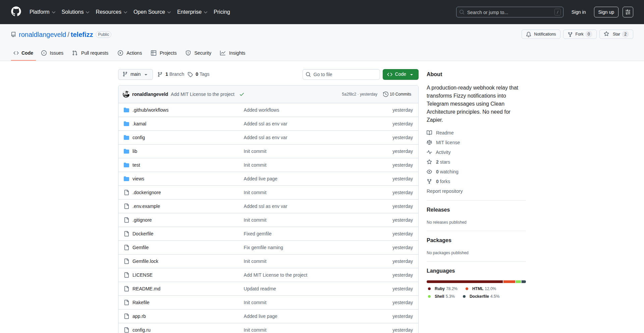The image size is (644, 333).
Task: Toggle watching via the 0 watching entry
Action: (x=446, y=172)
